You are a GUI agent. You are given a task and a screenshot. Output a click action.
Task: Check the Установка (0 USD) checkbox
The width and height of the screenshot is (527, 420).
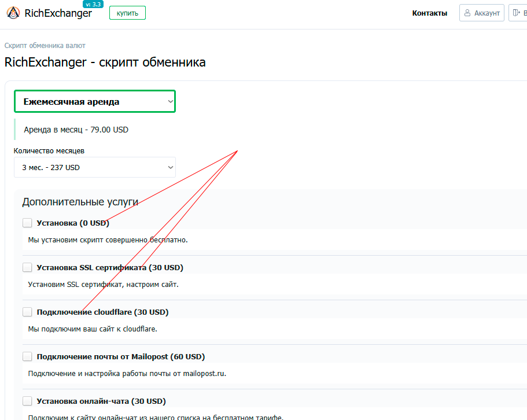27,223
